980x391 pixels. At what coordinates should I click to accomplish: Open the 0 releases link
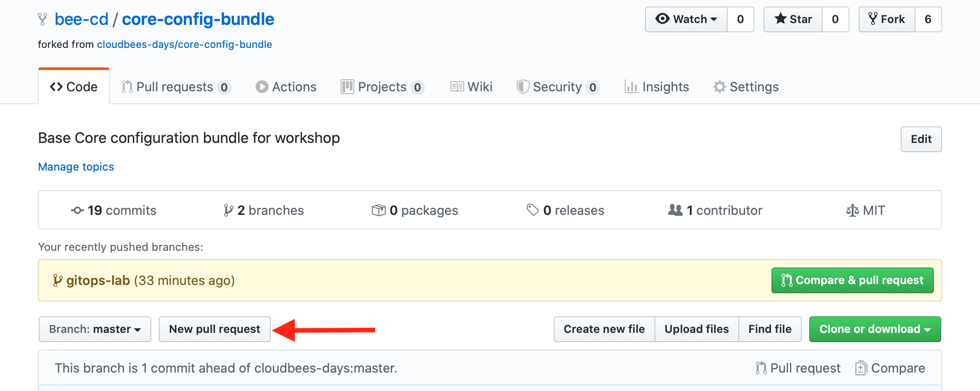565,210
